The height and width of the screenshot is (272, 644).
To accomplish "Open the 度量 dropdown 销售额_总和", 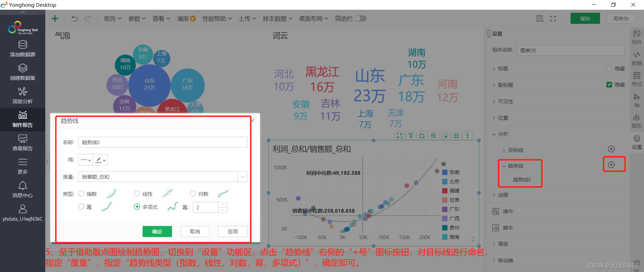I will [x=163, y=177].
